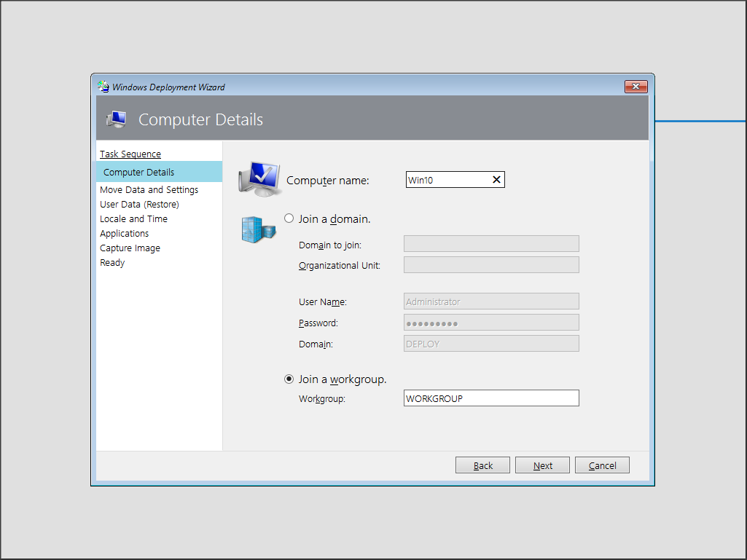The width and height of the screenshot is (747, 560).
Task: Click the domain server buildings icon
Action: [259, 229]
